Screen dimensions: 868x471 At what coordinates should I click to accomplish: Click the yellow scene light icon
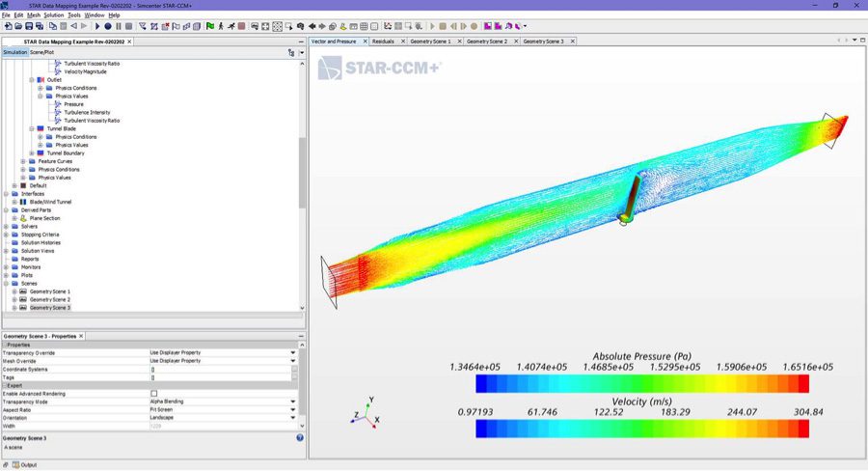tap(343, 26)
